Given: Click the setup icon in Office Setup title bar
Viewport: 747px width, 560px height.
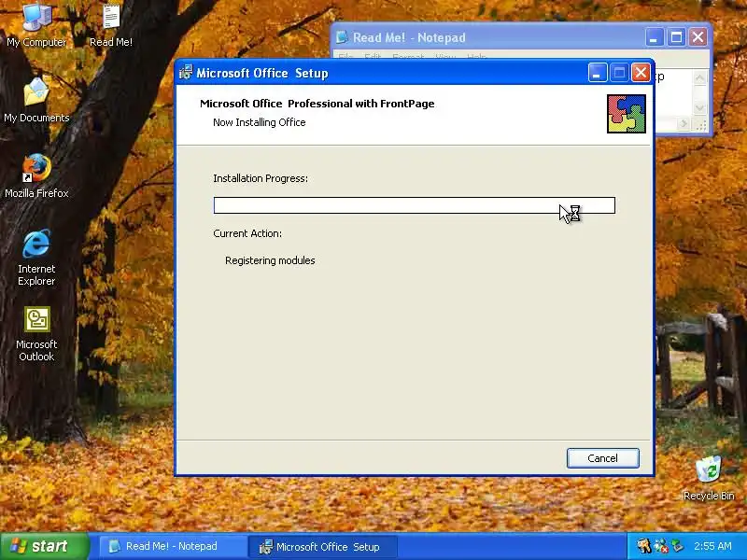Looking at the screenshot, I should tap(186, 73).
